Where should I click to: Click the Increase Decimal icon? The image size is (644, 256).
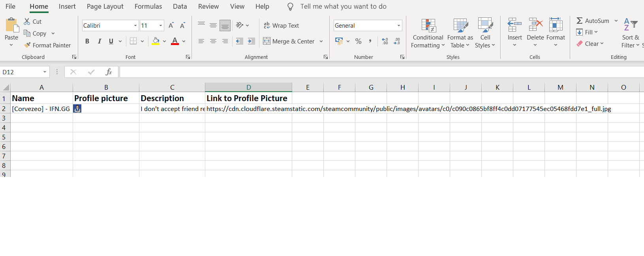[385, 41]
